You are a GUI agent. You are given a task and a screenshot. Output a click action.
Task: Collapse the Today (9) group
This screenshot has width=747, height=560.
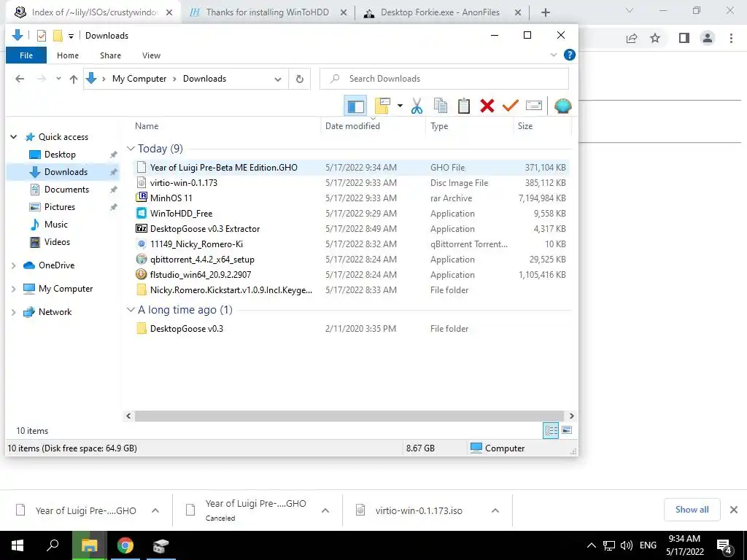click(131, 149)
